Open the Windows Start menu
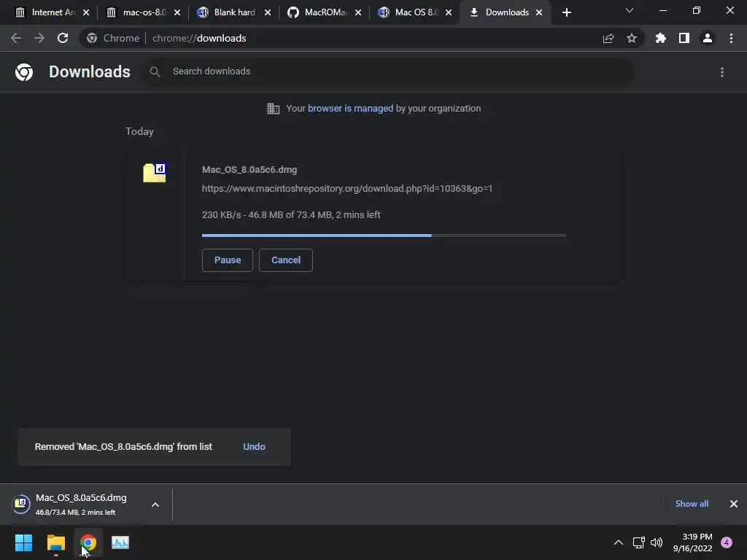Screen dimensions: 747x560 coord(23,542)
